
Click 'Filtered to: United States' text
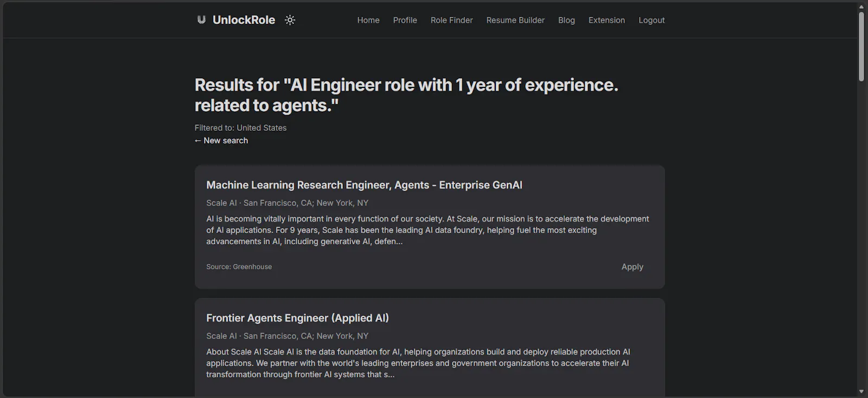pos(240,128)
